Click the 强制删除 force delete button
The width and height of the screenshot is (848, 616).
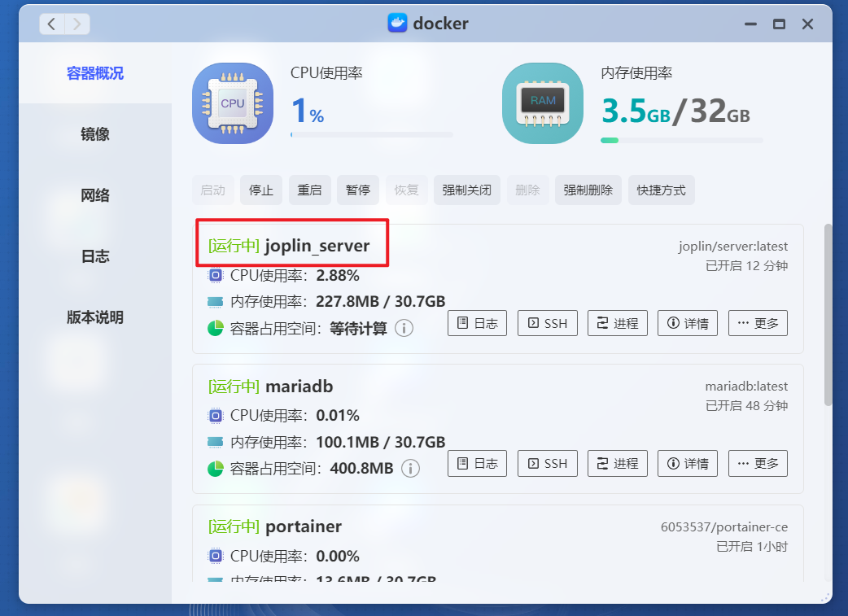[588, 190]
